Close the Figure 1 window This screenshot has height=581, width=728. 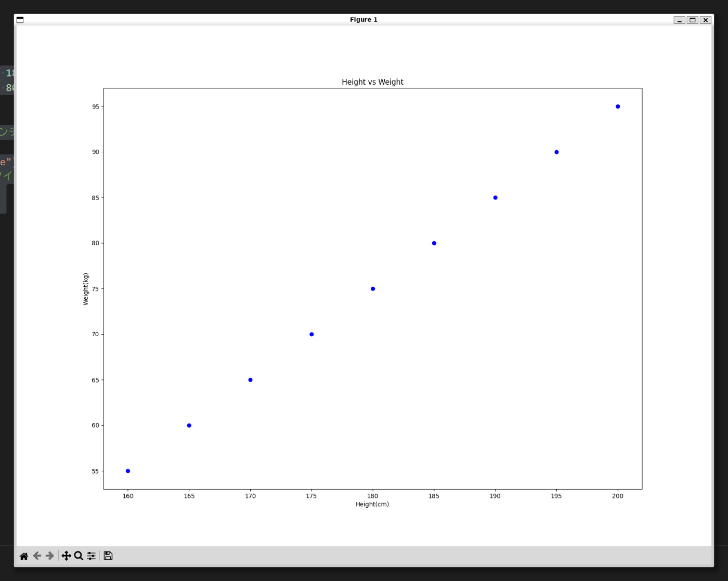click(705, 20)
